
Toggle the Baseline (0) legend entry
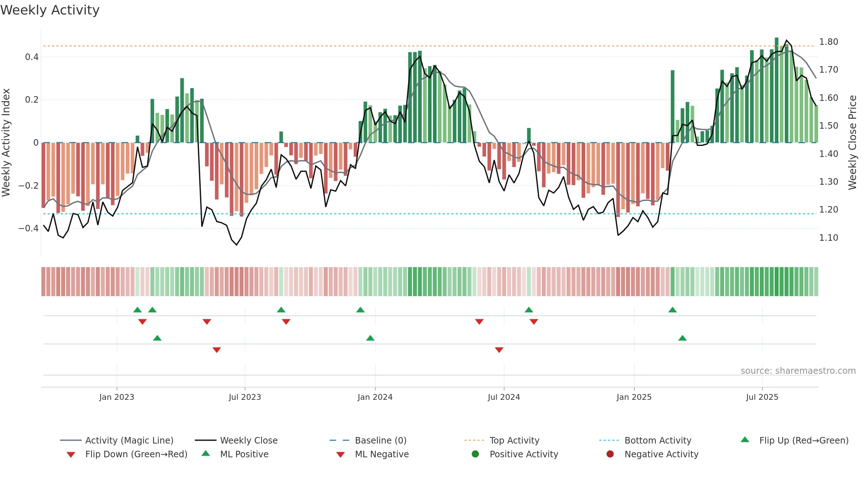tap(368, 440)
